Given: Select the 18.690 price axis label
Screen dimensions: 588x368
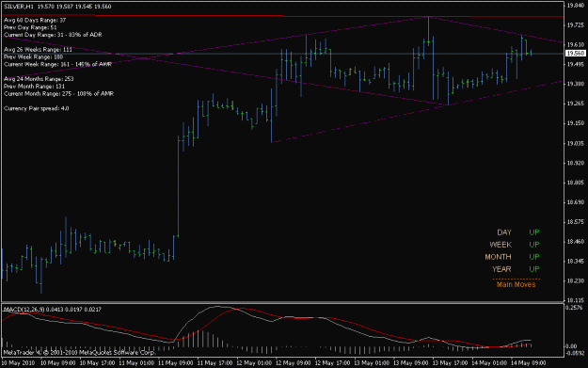Looking at the screenshot, I should pyautogui.click(x=575, y=202).
